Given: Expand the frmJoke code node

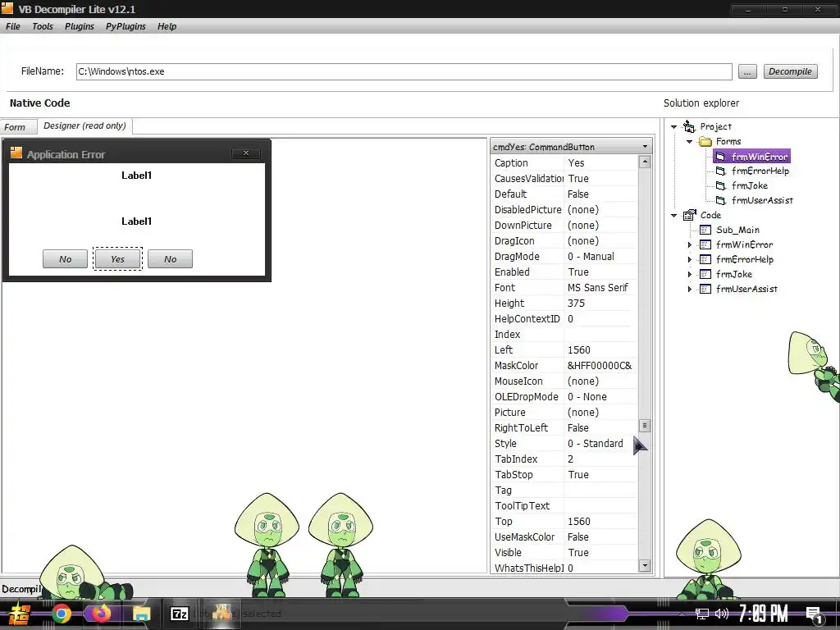Looking at the screenshot, I should click(690, 274).
